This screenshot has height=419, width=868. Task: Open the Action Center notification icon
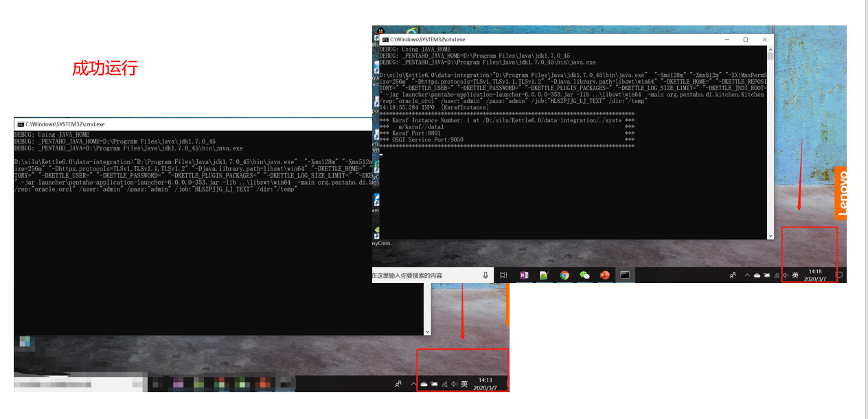pyautogui.click(x=840, y=275)
